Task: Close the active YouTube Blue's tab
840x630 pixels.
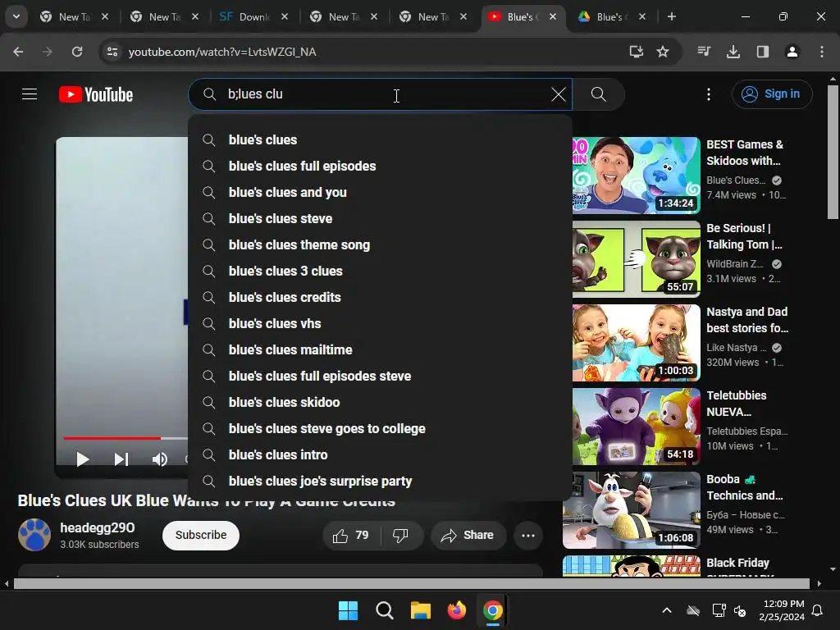Action: tap(553, 16)
